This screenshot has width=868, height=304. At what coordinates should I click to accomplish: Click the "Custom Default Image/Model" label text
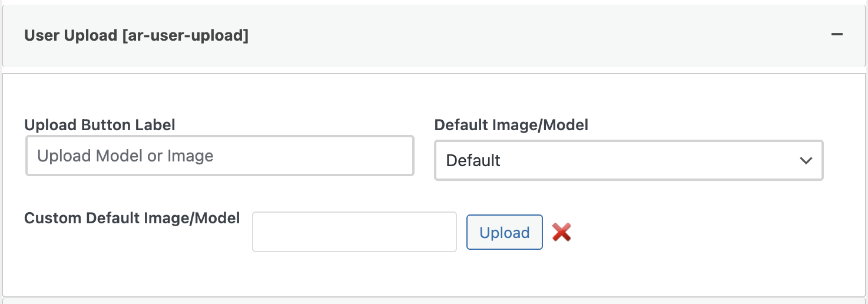click(132, 218)
